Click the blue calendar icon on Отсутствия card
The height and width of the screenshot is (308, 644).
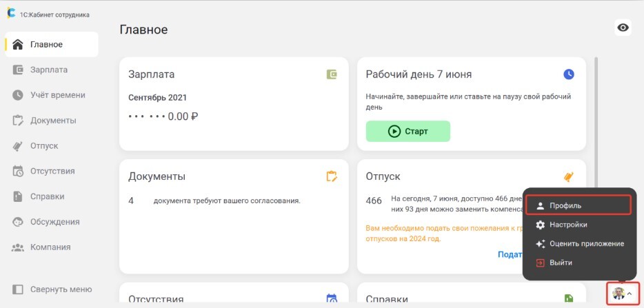point(332,298)
